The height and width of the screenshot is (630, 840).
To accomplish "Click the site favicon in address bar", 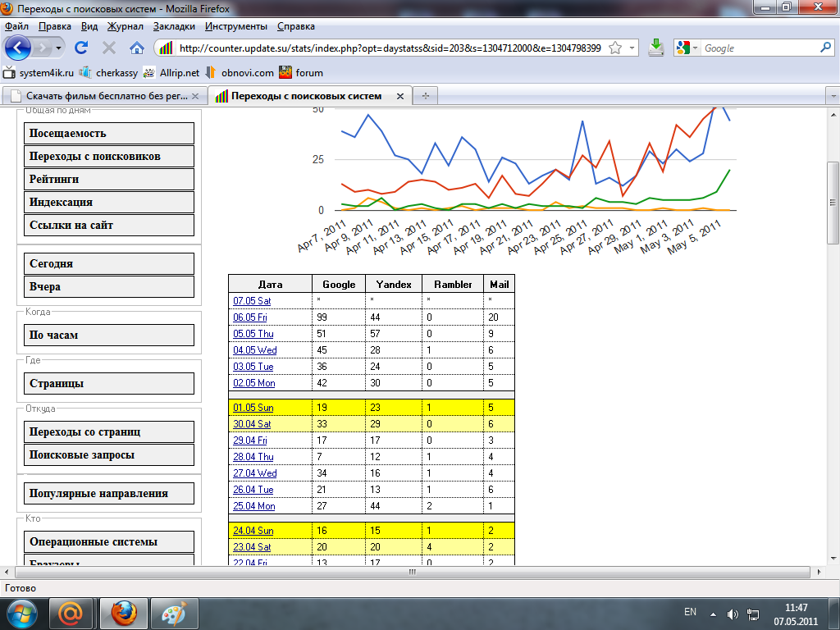I will point(166,48).
